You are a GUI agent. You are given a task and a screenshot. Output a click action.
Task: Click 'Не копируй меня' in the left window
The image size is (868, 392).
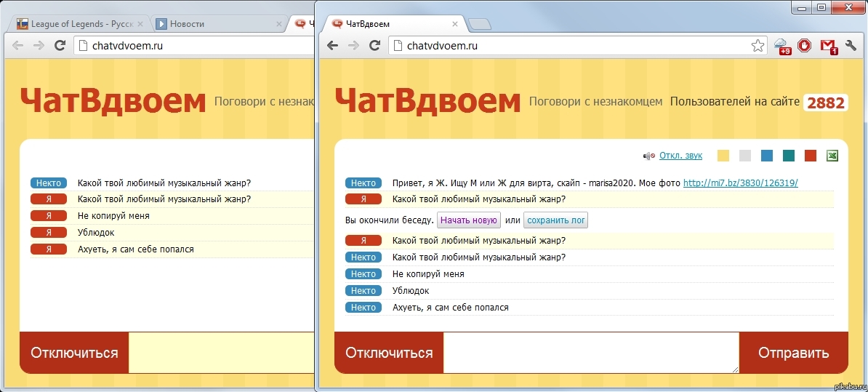[x=113, y=216]
